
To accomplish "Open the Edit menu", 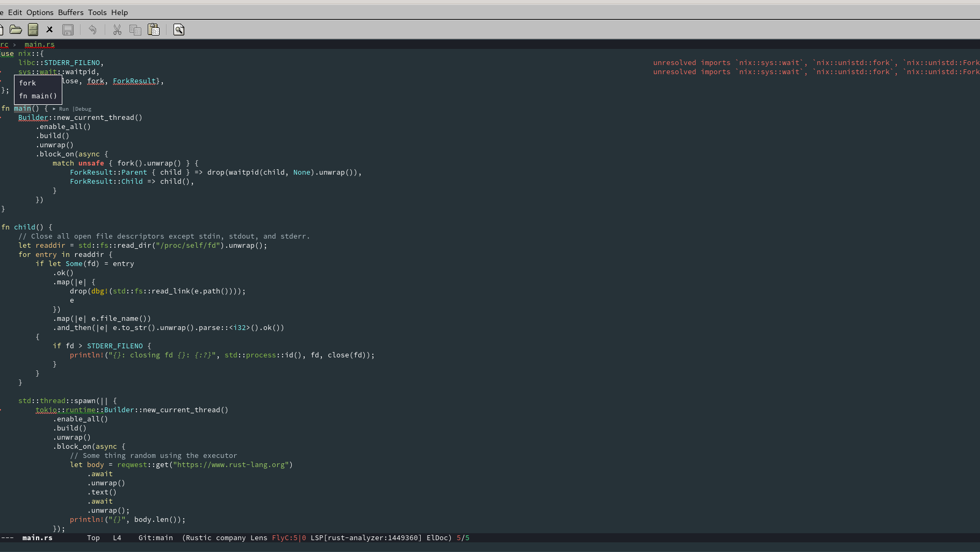I will [x=15, y=12].
